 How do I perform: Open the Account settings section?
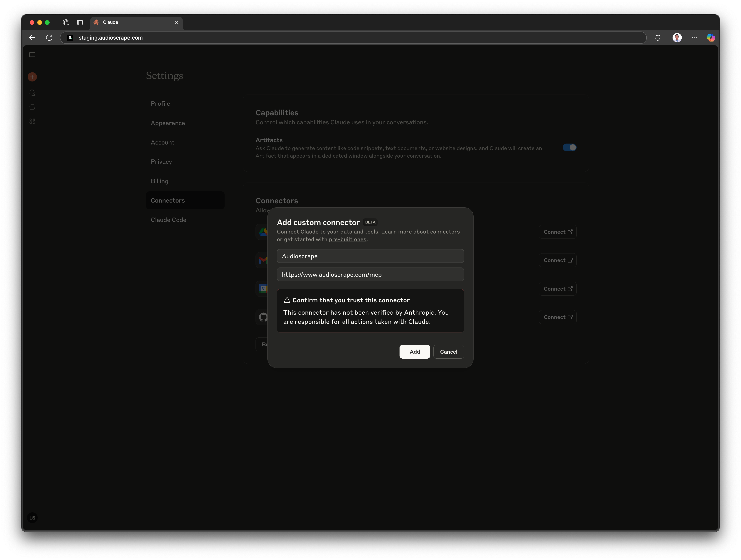pos(185,142)
